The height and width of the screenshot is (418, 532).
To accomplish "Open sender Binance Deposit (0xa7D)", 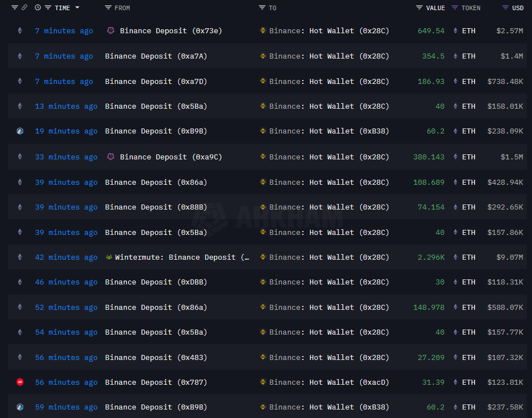I will [156, 82].
